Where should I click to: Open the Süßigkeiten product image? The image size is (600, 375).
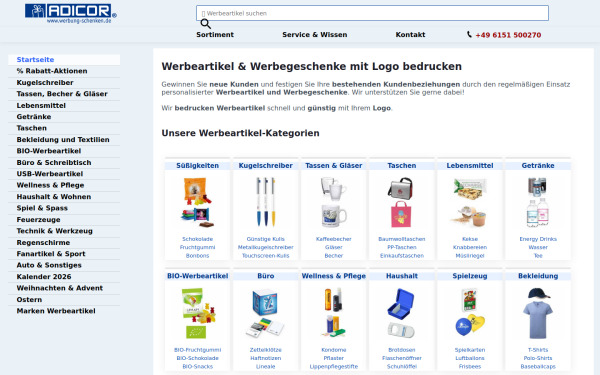click(197, 202)
